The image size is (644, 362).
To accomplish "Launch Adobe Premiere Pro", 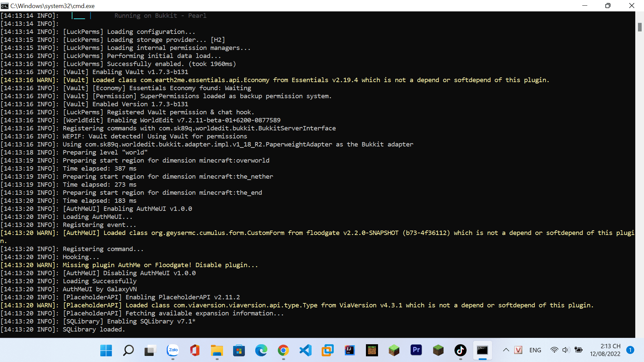I will pyautogui.click(x=416, y=350).
